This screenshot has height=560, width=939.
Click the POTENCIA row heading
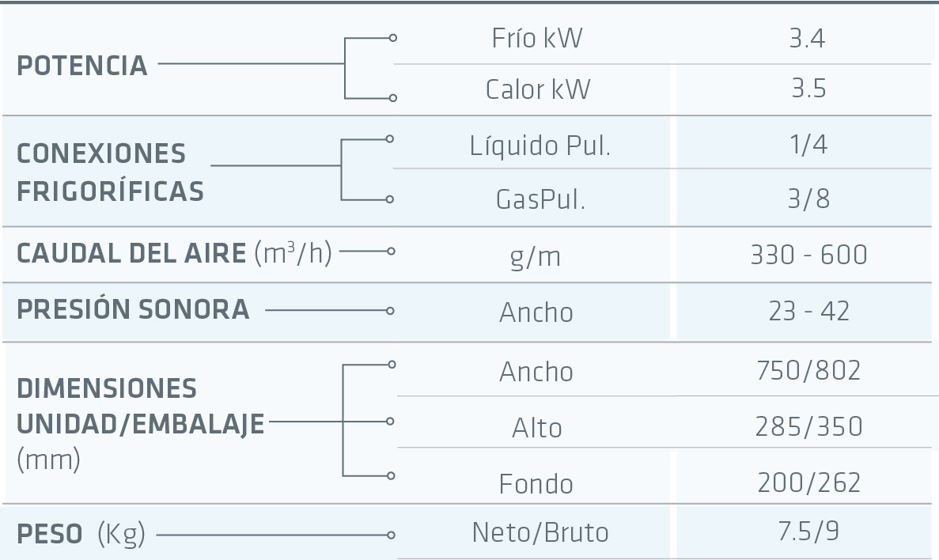(x=82, y=66)
